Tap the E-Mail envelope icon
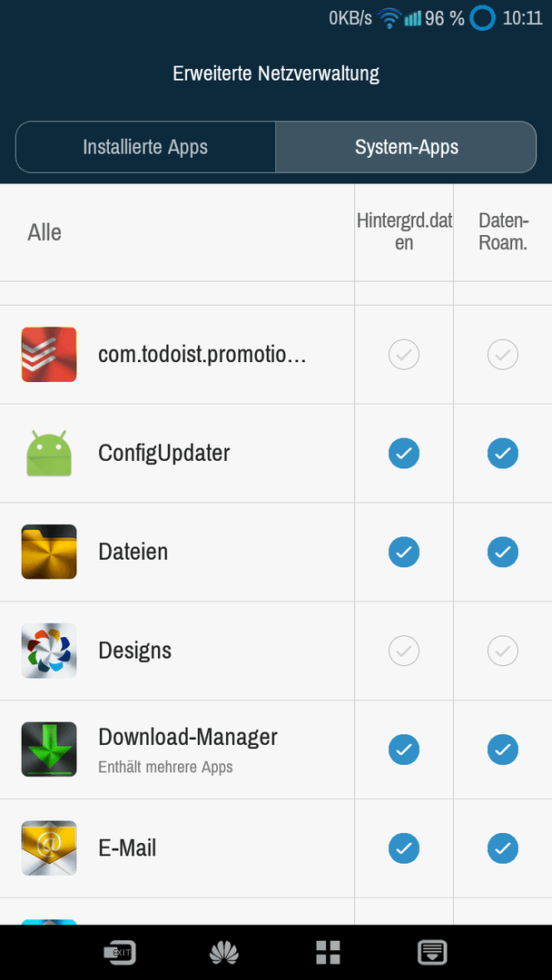 coord(49,848)
